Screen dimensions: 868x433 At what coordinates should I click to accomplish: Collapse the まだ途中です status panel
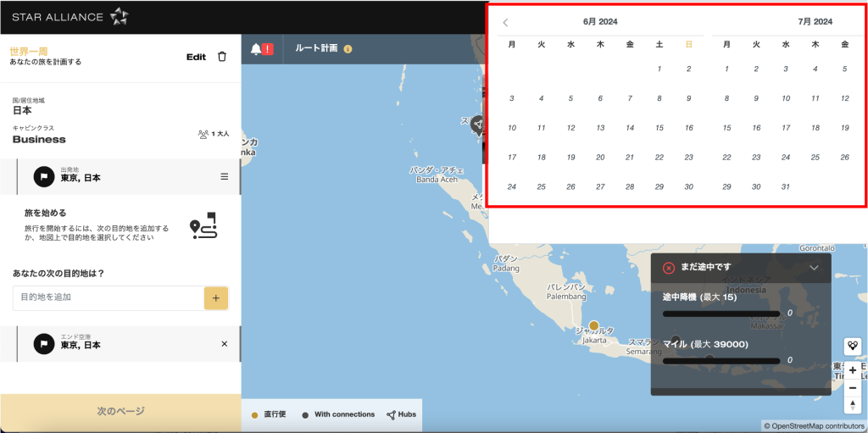tap(814, 268)
